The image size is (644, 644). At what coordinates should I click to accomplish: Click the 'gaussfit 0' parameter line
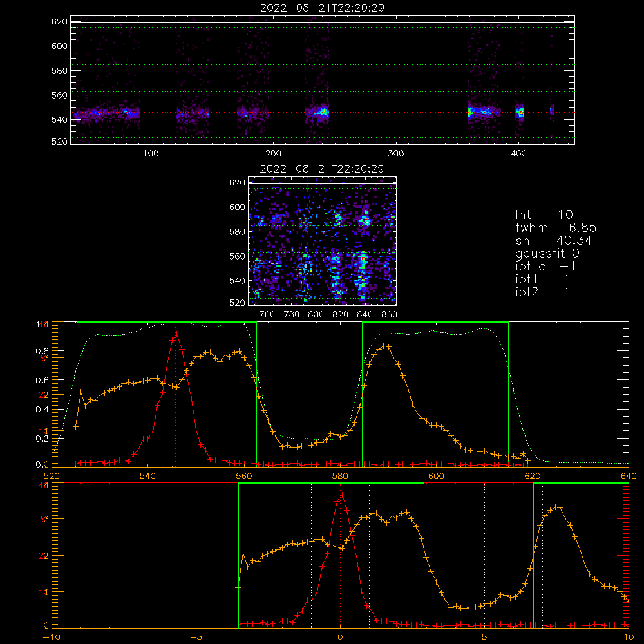click(x=547, y=254)
